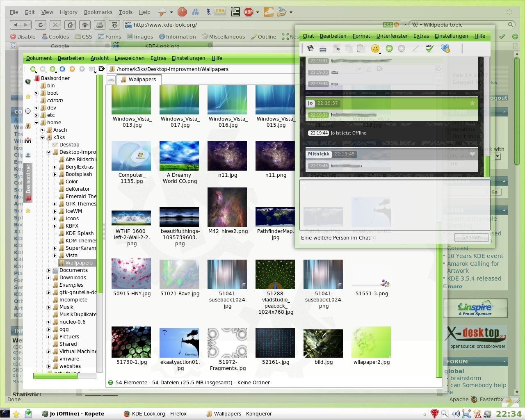The height and width of the screenshot is (420, 525).
Task: Click the Wallpapers - Konqueror taskbar entry
Action: (239, 414)
